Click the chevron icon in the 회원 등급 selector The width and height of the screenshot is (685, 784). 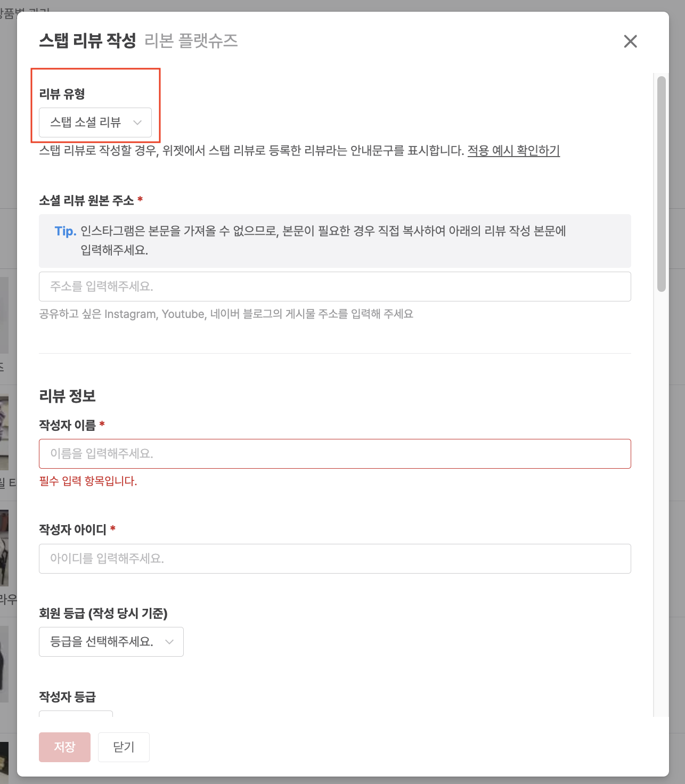tap(169, 642)
